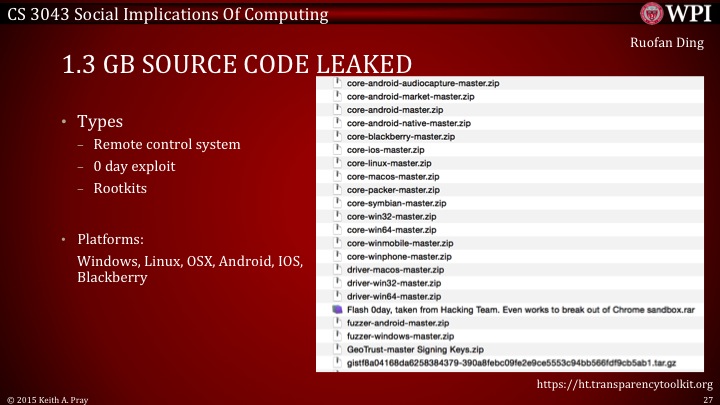Image resolution: width=720 pixels, height=405 pixels.
Task: Select core-ios-master.zip file name
Action: point(386,150)
